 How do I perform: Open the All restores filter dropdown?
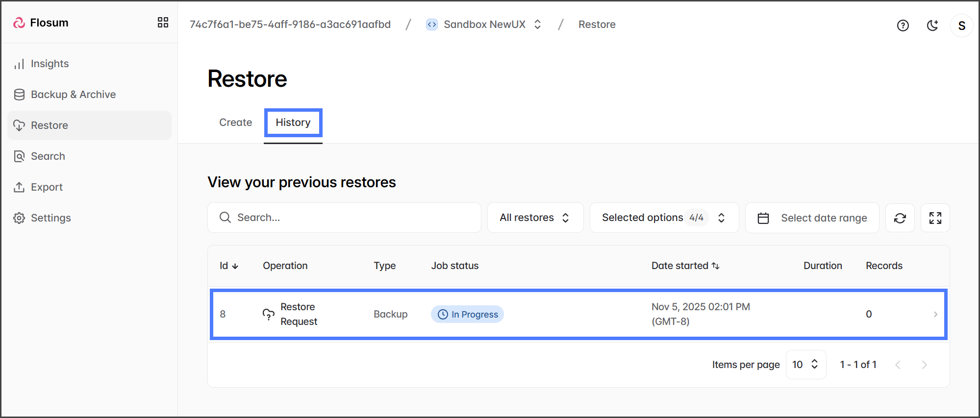(535, 218)
